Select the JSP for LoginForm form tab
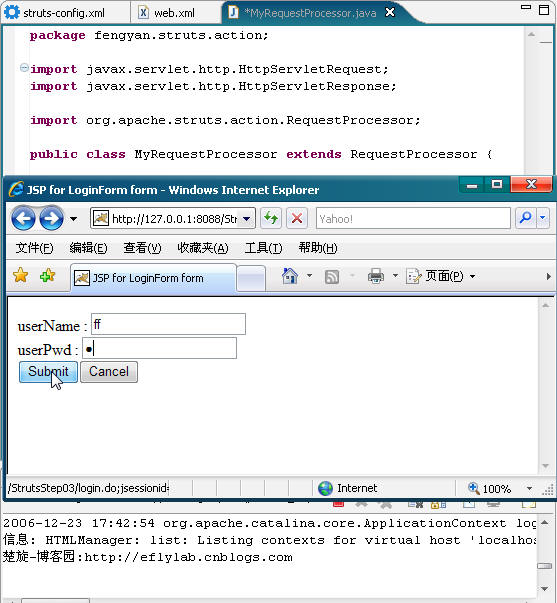This screenshot has width=557, height=603. (x=153, y=278)
